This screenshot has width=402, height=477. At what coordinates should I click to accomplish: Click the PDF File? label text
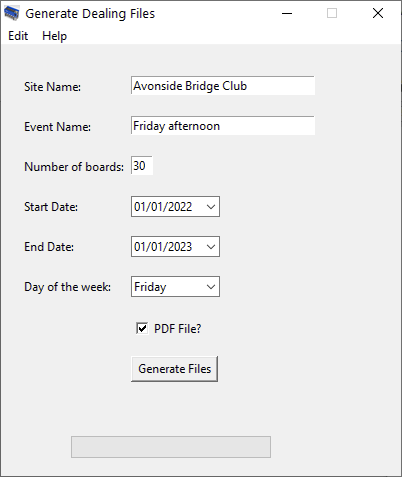(x=177, y=329)
